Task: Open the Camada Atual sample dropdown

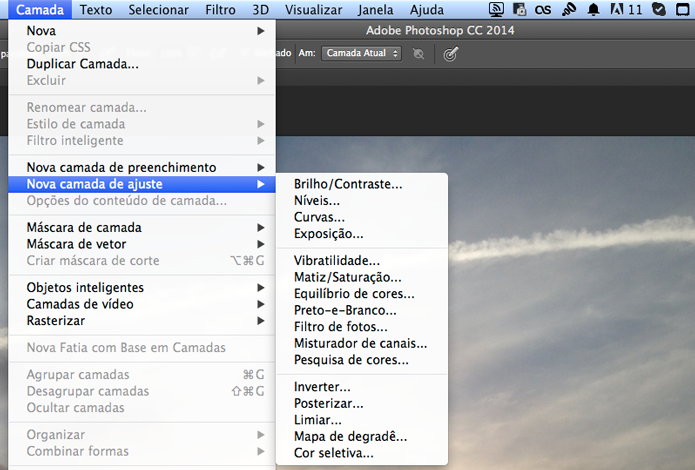Action: pyautogui.click(x=362, y=53)
